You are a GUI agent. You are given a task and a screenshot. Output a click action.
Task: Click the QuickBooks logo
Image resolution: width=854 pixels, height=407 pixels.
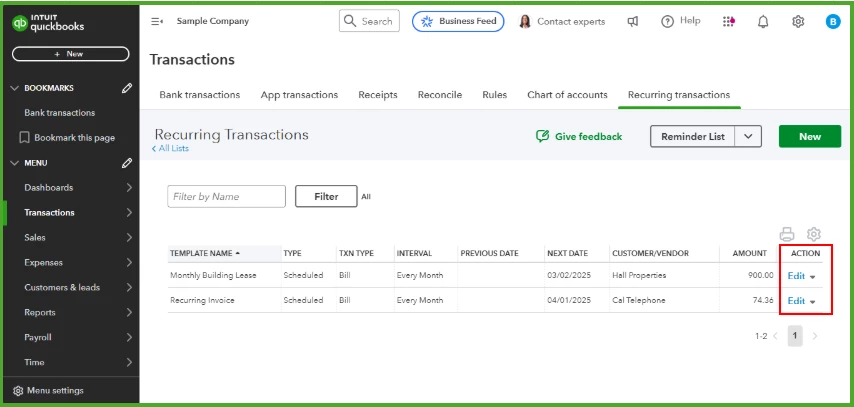(48, 23)
